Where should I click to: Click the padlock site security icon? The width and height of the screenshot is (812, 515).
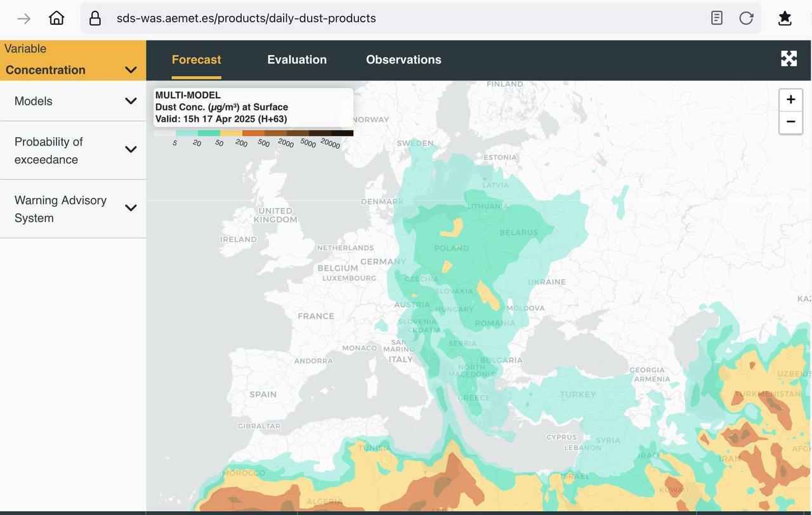tap(95, 18)
